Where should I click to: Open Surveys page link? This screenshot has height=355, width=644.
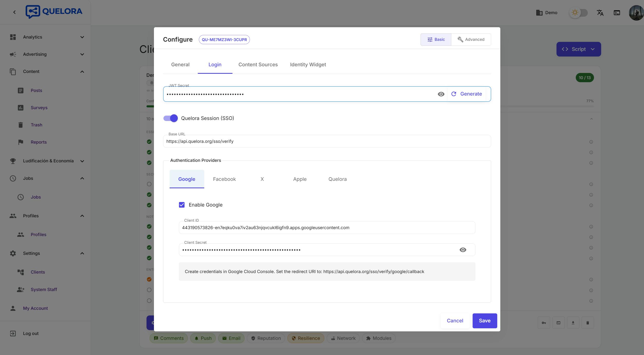pyautogui.click(x=39, y=108)
